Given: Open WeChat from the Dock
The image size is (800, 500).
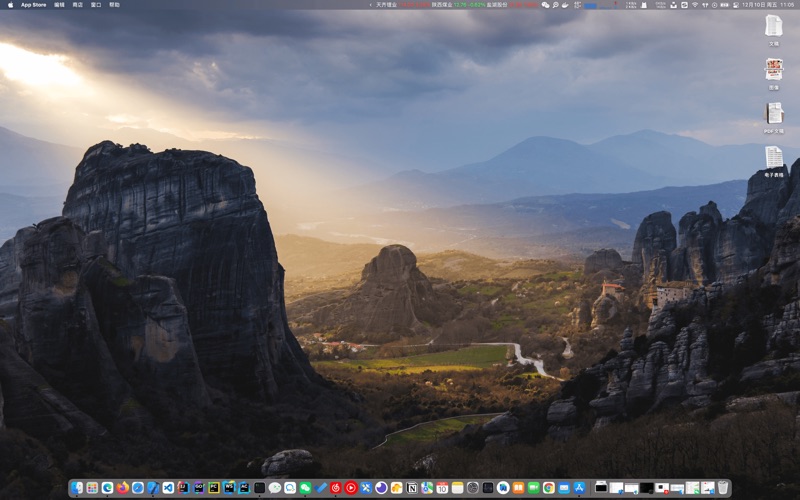Looking at the screenshot, I should [305, 488].
